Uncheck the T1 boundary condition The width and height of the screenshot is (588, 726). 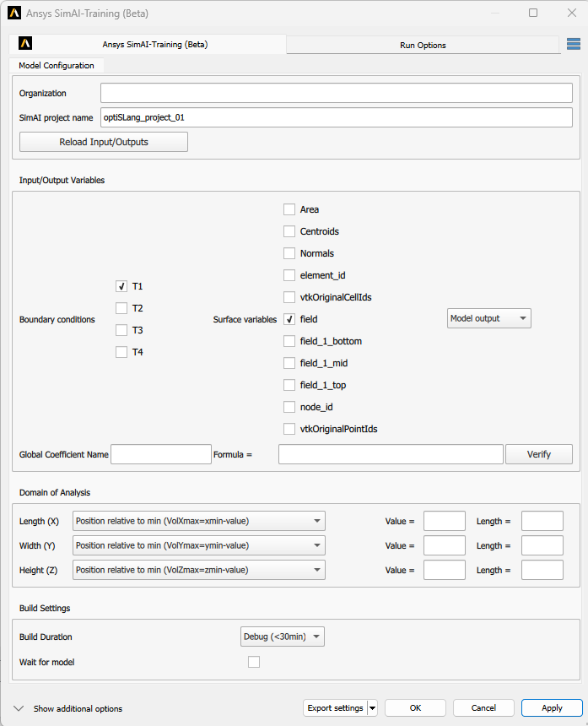(x=121, y=286)
